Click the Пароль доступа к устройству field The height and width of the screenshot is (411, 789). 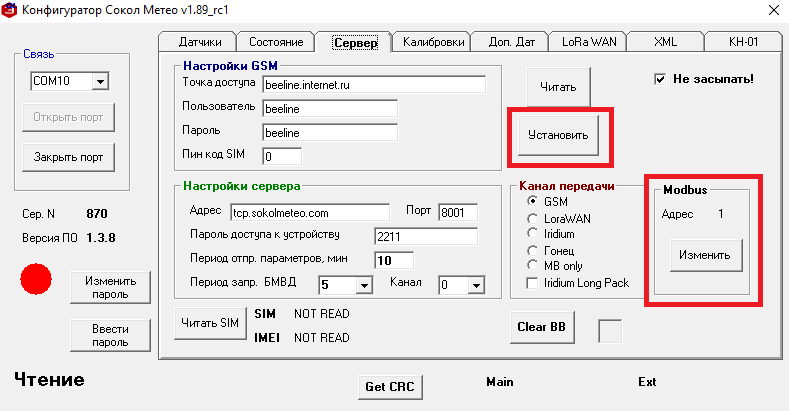426,236
